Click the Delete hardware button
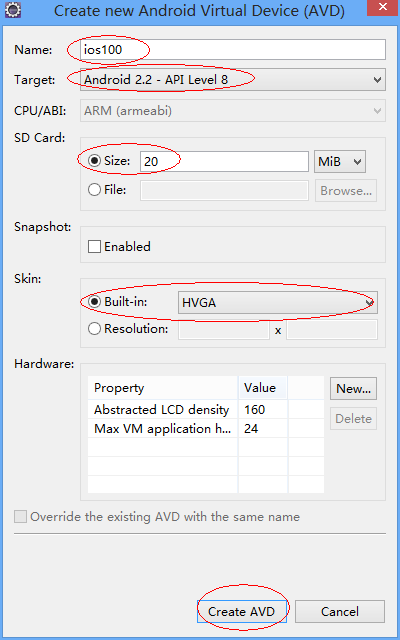 tap(353, 418)
